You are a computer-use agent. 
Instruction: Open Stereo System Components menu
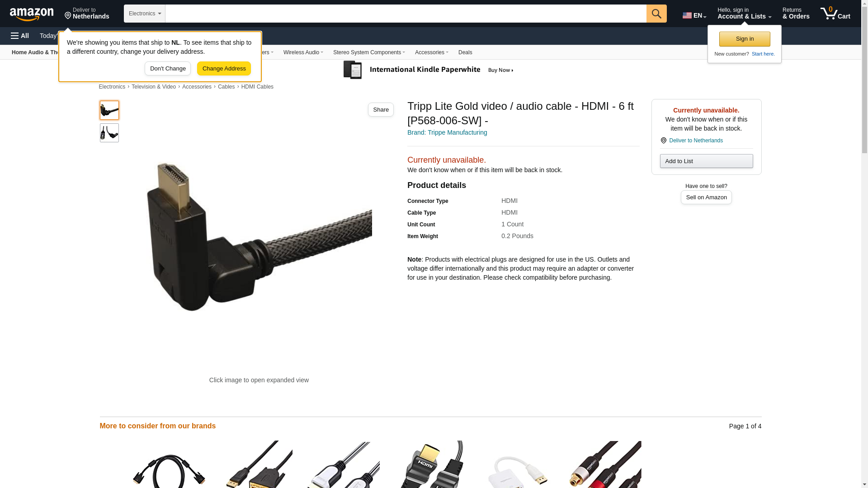point(369,52)
